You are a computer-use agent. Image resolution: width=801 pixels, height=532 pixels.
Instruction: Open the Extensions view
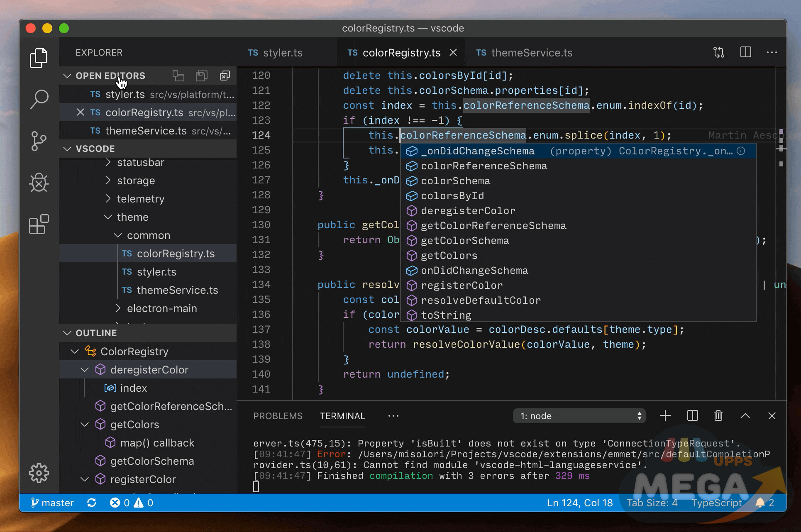click(39, 225)
